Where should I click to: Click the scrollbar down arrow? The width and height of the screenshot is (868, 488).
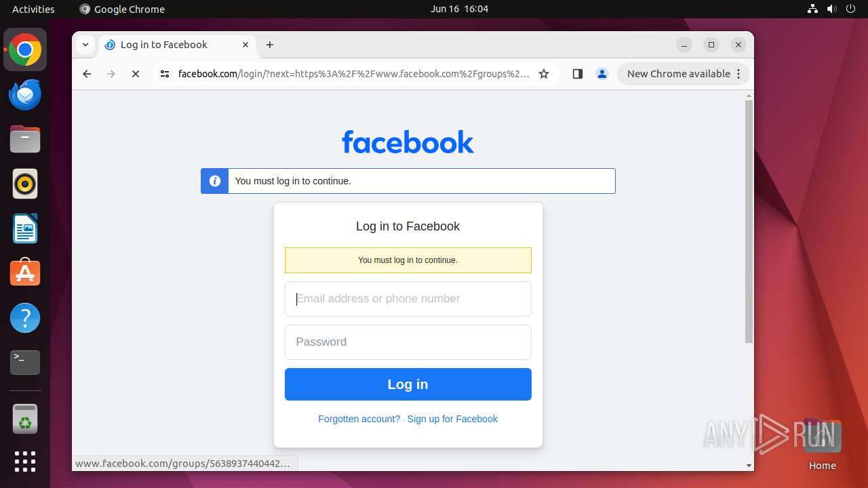point(749,466)
